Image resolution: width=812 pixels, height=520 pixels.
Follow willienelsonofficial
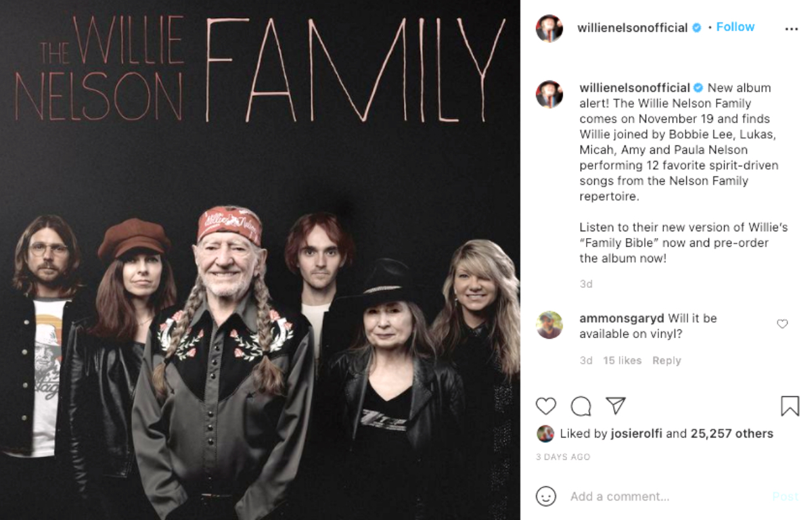pyautogui.click(x=735, y=26)
